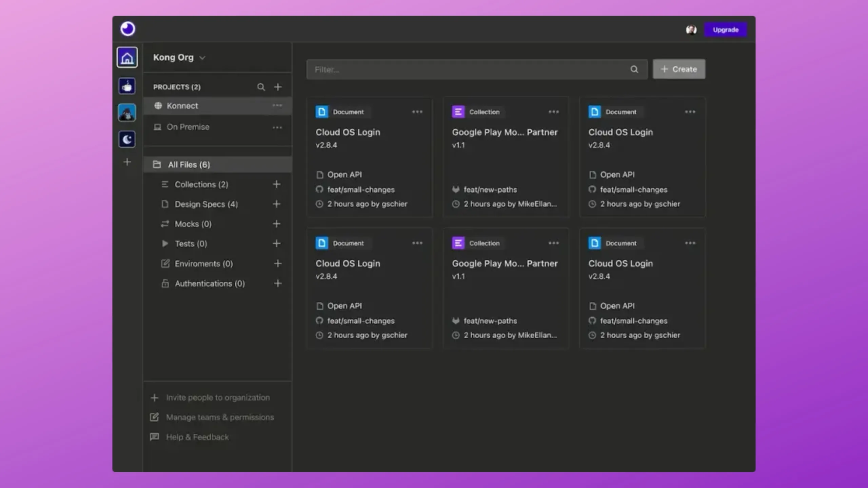The height and width of the screenshot is (488, 868).
Task: Click PROJECTS (2) header
Action: pyautogui.click(x=177, y=87)
